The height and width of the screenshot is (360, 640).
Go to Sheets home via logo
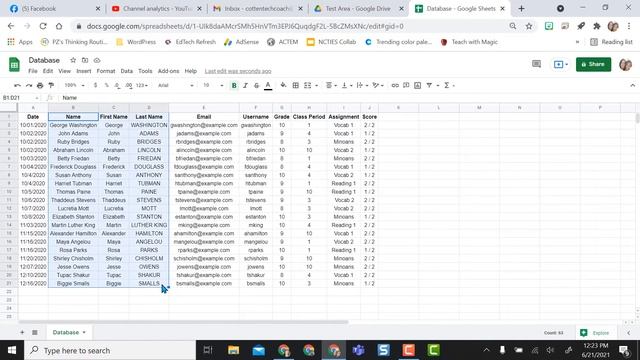(x=14, y=64)
